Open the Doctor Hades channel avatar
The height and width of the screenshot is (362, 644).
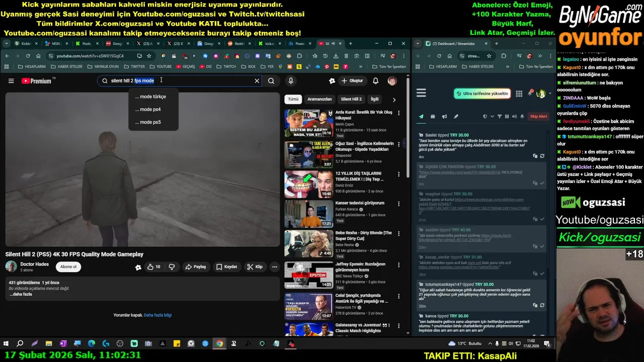pos(11,266)
